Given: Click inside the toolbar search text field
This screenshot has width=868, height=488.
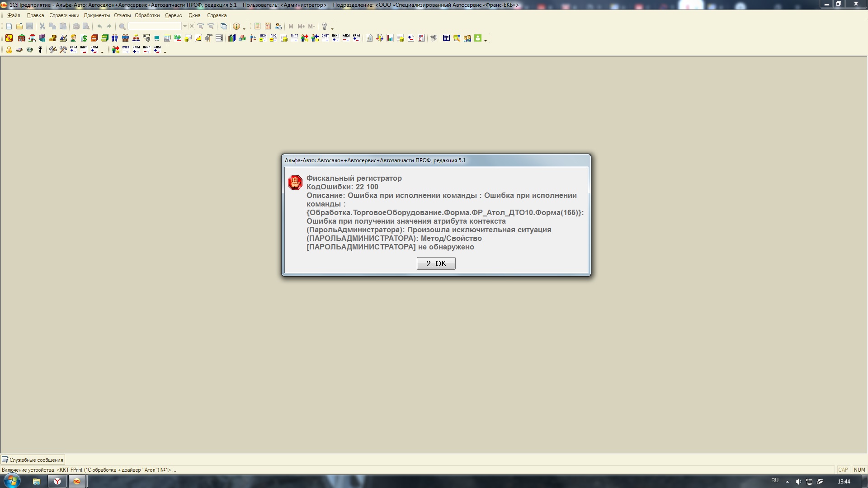Looking at the screenshot, I should pos(155,26).
